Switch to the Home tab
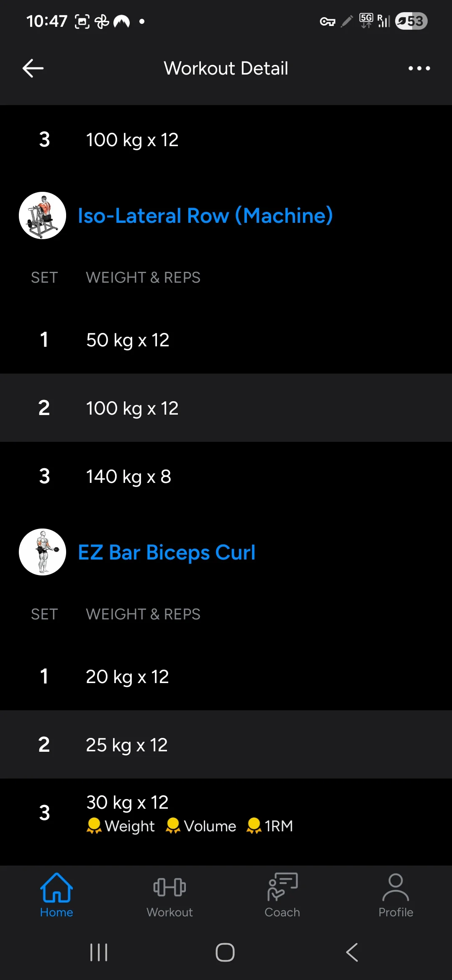This screenshot has width=452, height=980. [x=56, y=895]
